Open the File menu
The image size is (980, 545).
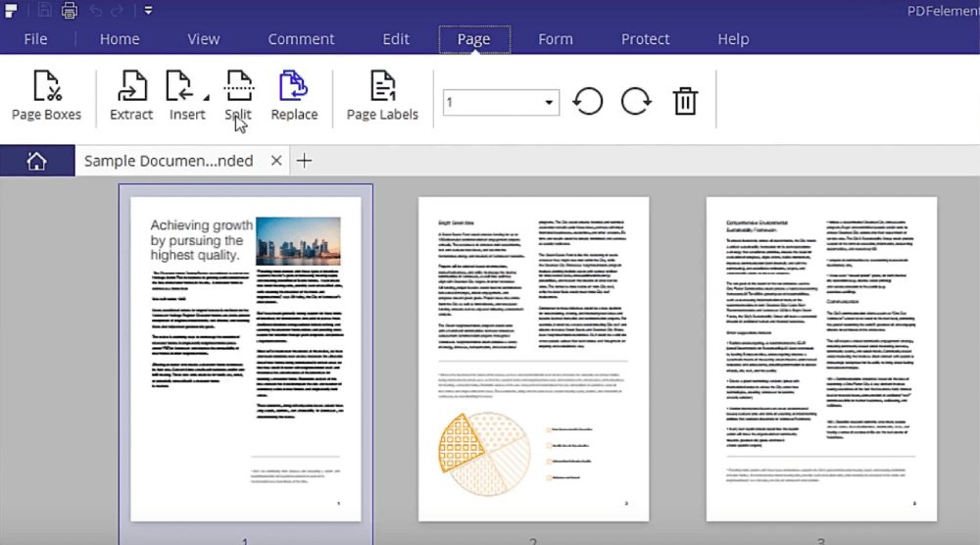tap(35, 39)
